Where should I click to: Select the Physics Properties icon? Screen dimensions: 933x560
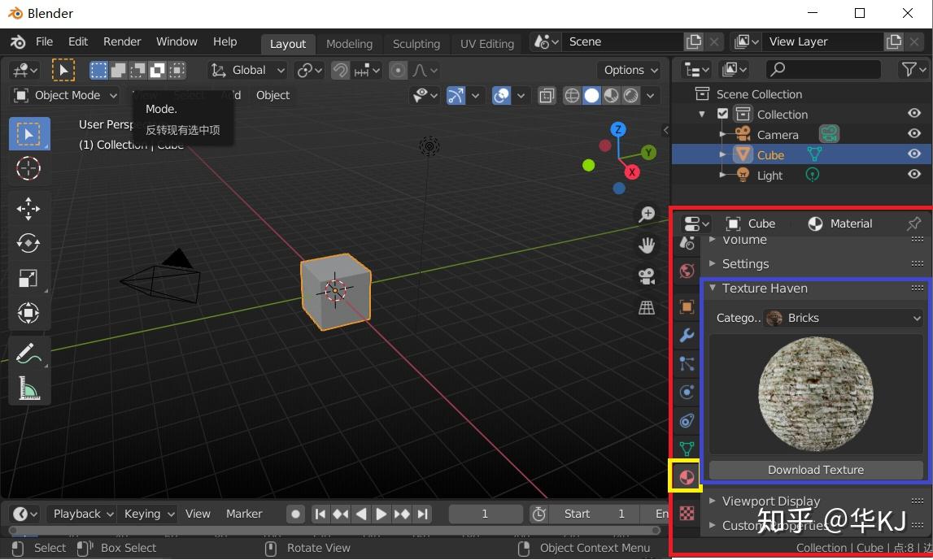[687, 392]
